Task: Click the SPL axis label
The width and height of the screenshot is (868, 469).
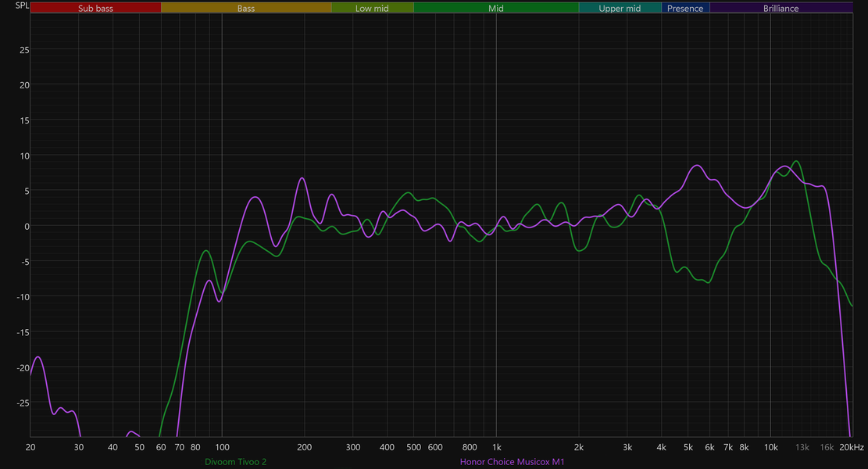Action: pos(22,5)
